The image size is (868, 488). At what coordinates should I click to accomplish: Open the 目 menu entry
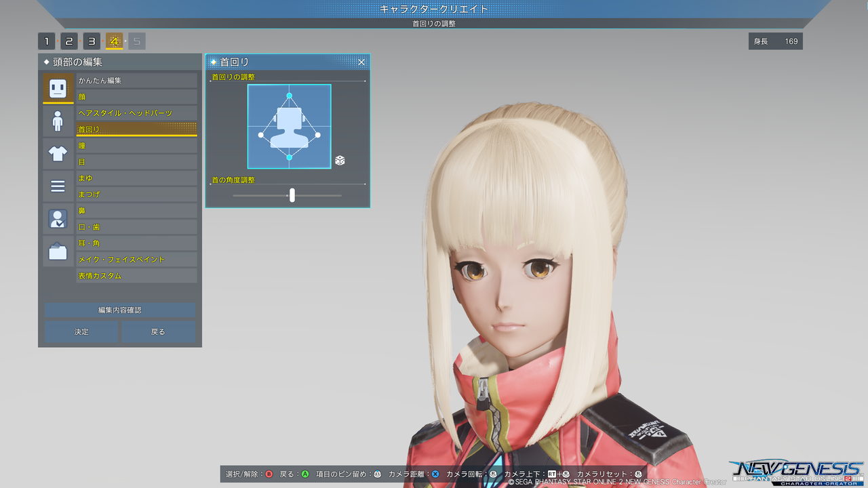click(136, 162)
